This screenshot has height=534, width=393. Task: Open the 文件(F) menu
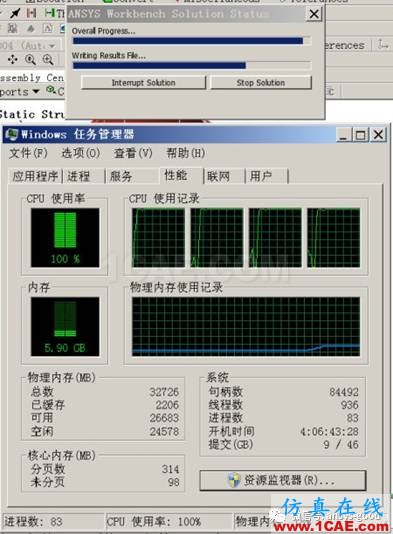(x=28, y=153)
